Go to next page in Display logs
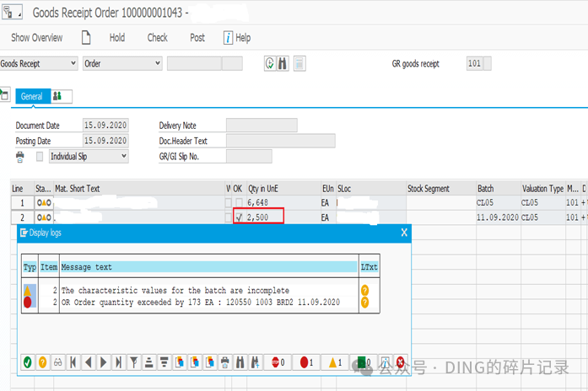Viewport: 588px width, 391px height. click(104, 362)
